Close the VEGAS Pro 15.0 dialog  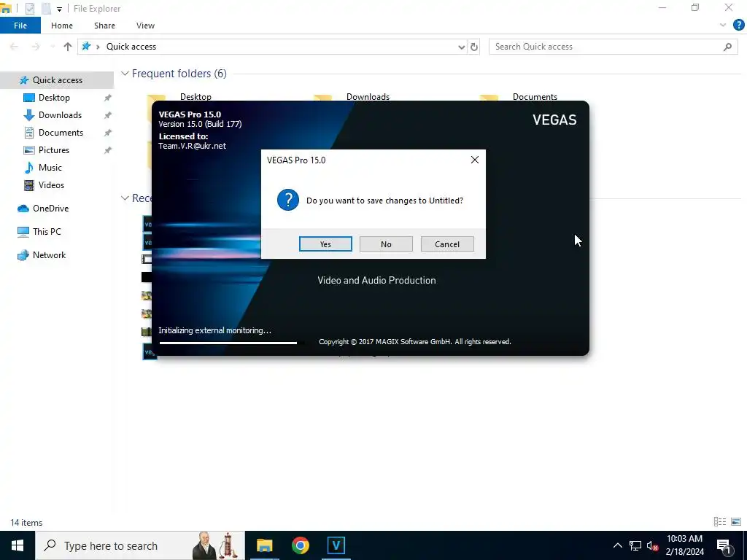click(474, 160)
